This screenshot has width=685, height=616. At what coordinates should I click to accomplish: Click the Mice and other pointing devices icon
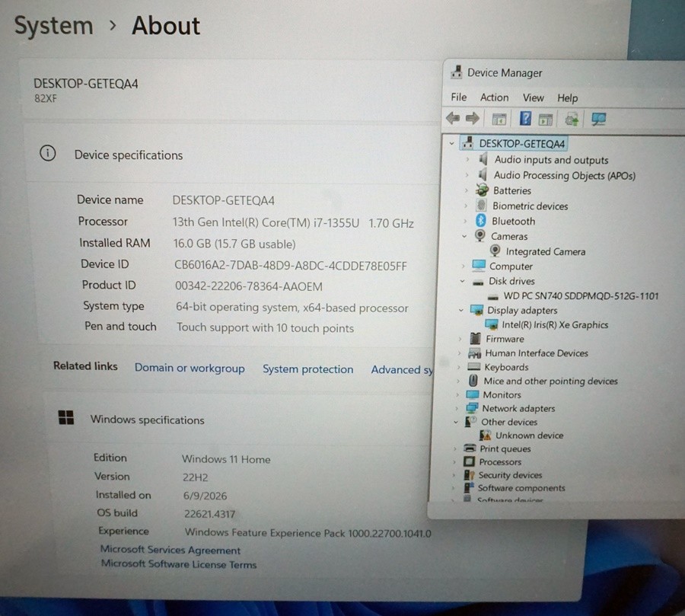pos(473,381)
